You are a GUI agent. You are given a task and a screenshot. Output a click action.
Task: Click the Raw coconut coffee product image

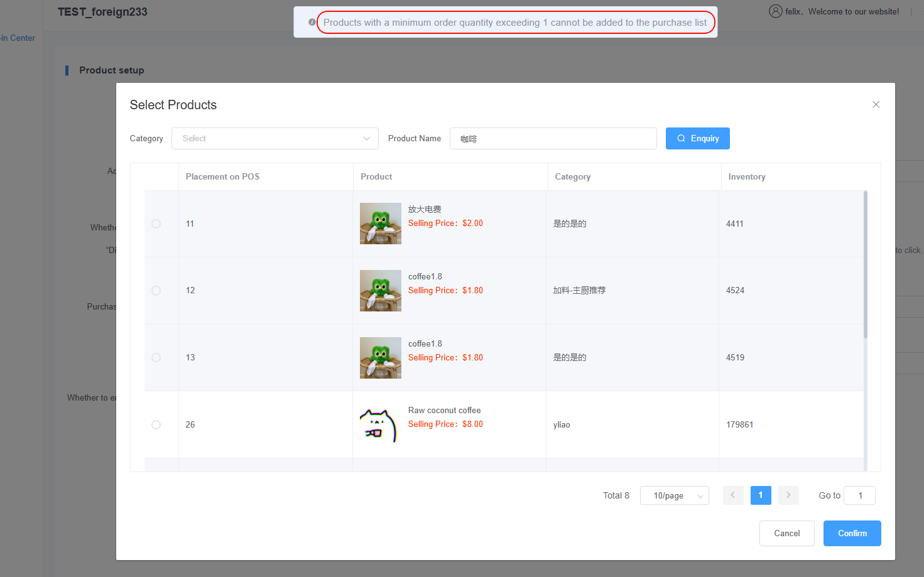click(x=380, y=425)
